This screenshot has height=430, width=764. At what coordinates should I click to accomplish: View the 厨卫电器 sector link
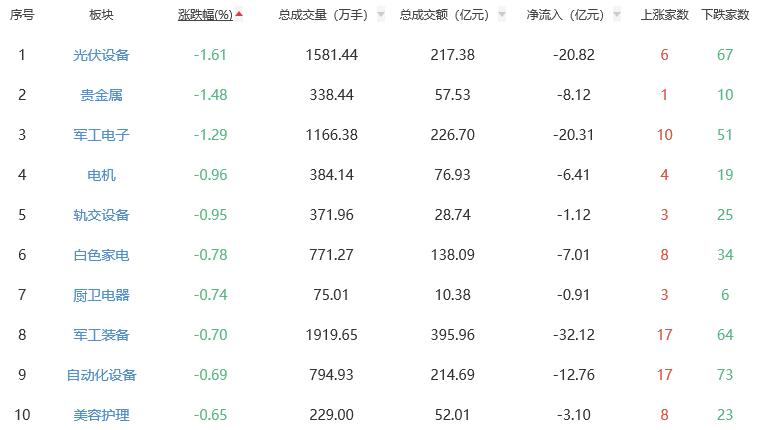click(x=101, y=295)
